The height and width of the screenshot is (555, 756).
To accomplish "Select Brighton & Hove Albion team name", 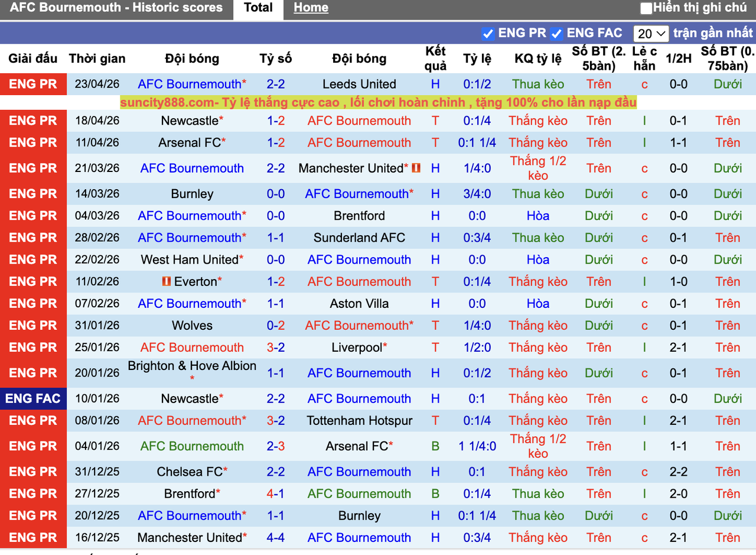I will click(192, 366).
